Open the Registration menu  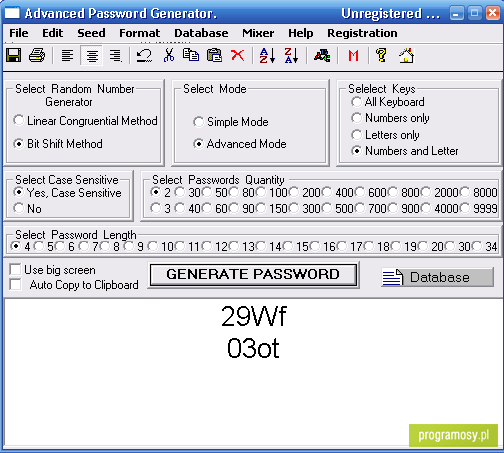click(362, 33)
